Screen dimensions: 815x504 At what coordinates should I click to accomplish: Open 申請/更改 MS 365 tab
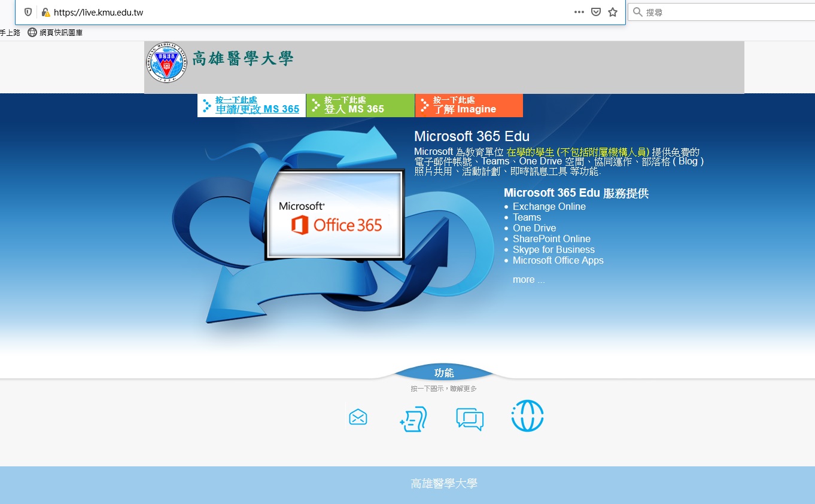[251, 105]
